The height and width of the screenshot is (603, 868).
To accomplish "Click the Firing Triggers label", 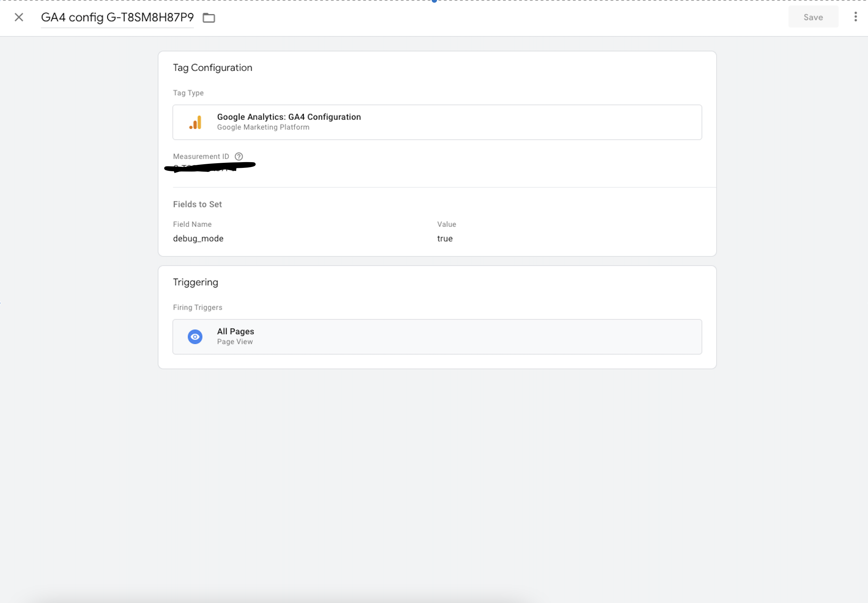I will coord(197,308).
